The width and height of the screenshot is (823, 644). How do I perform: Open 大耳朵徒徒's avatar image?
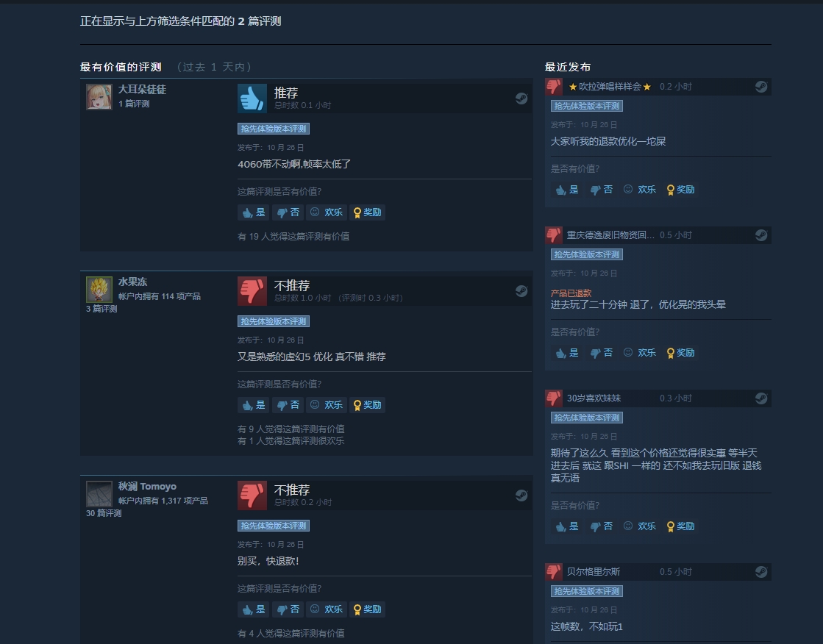click(x=99, y=97)
